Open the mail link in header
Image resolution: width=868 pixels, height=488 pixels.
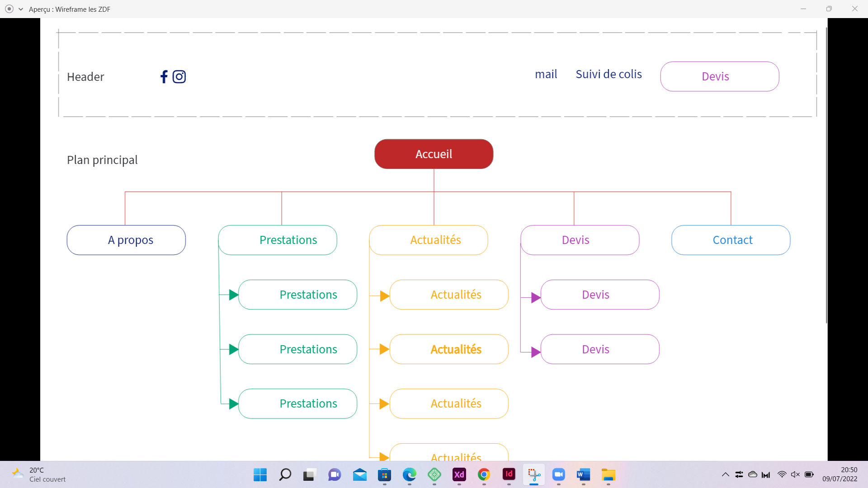pyautogui.click(x=546, y=74)
